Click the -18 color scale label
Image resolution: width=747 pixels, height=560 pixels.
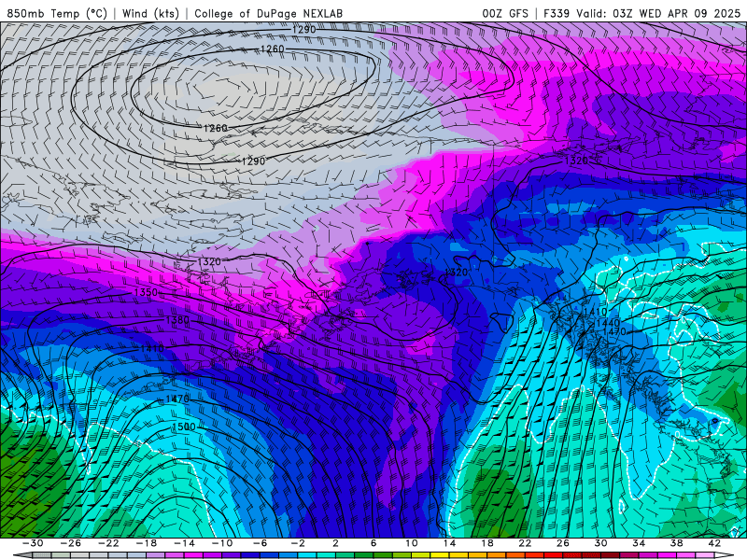[x=146, y=543]
